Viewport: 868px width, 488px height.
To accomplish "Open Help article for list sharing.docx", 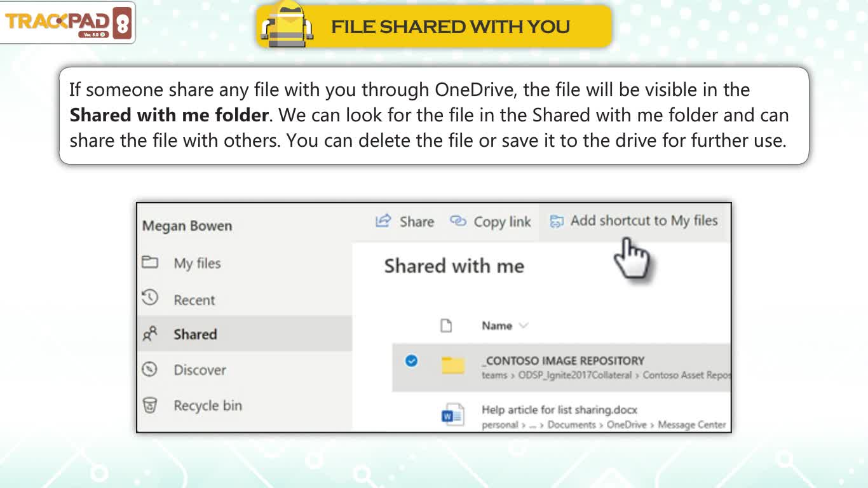I will 559,410.
